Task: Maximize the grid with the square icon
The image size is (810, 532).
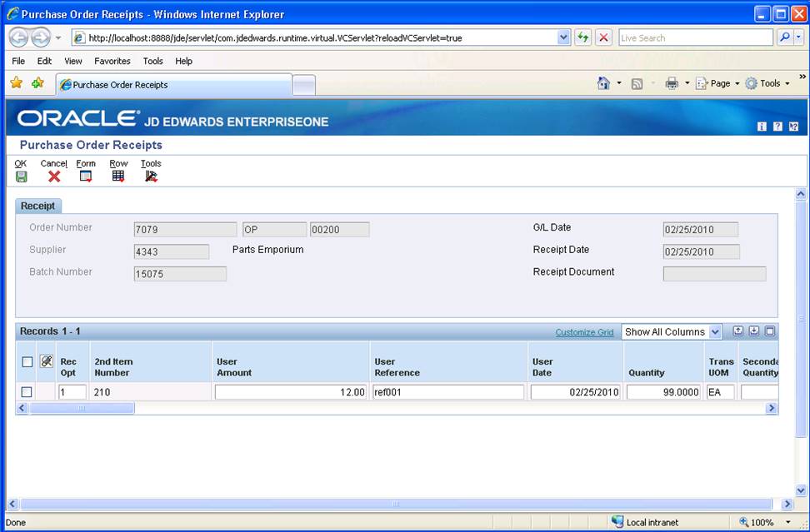Action: coord(770,331)
